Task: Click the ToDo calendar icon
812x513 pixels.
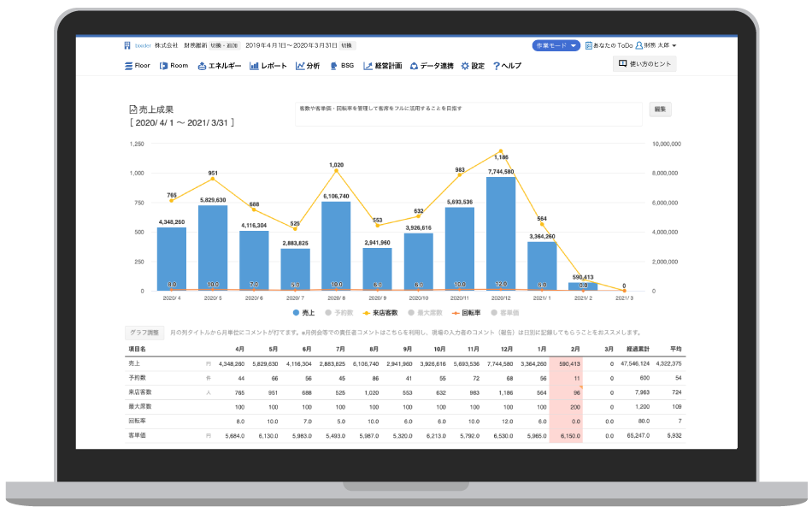Action: (x=588, y=45)
